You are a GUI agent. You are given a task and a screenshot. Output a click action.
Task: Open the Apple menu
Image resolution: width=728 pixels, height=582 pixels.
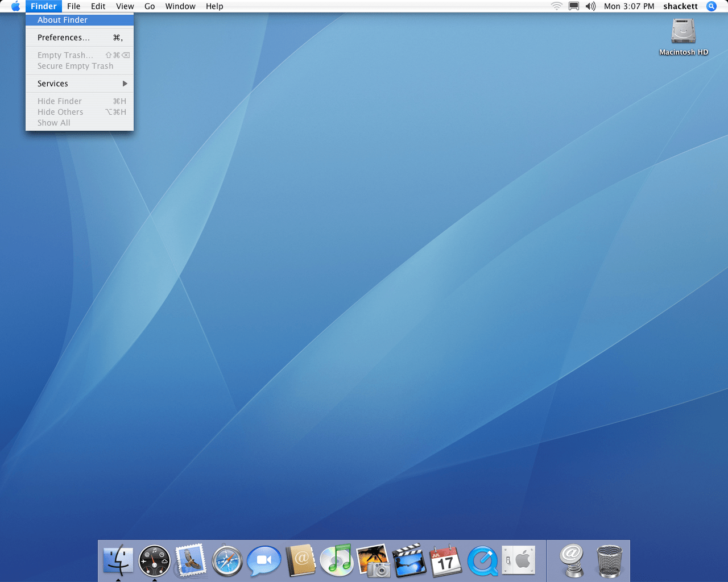click(15, 6)
